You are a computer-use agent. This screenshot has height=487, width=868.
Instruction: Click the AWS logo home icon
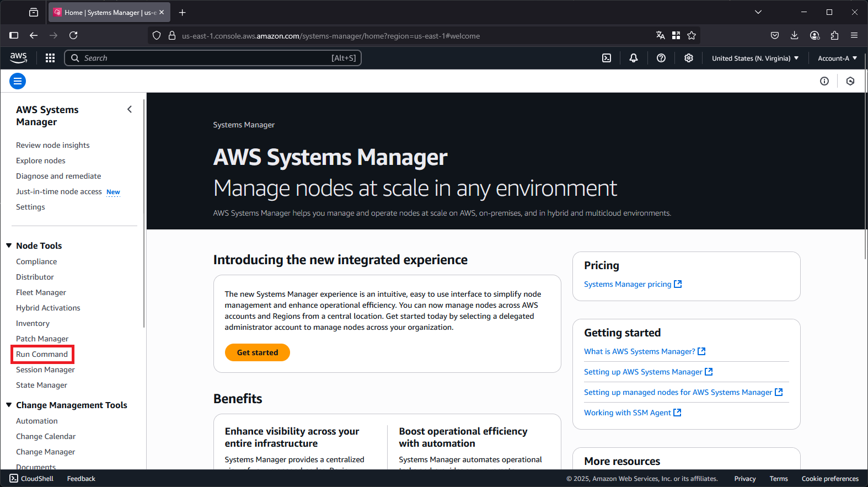click(x=18, y=58)
